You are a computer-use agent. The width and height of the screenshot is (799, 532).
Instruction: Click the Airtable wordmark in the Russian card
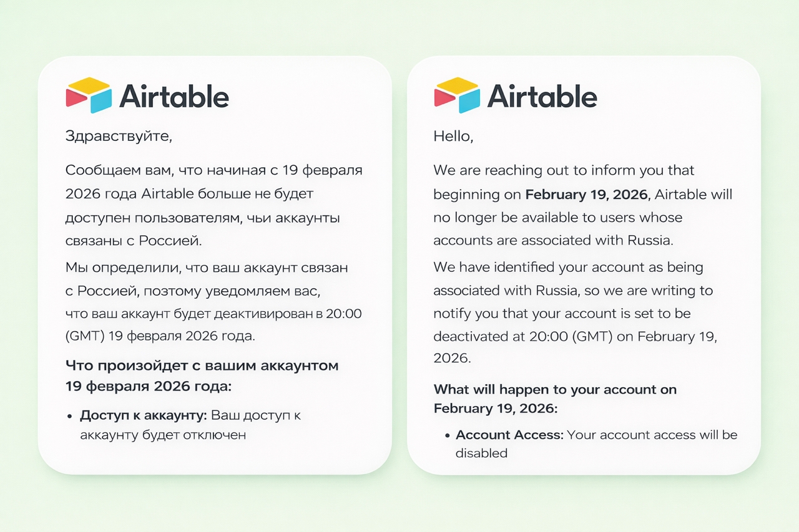pyautogui.click(x=174, y=97)
